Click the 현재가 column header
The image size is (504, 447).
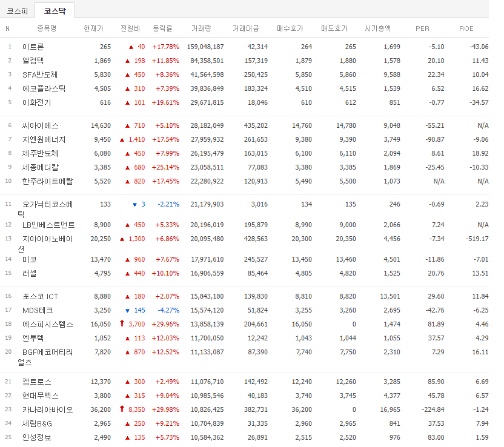click(93, 28)
